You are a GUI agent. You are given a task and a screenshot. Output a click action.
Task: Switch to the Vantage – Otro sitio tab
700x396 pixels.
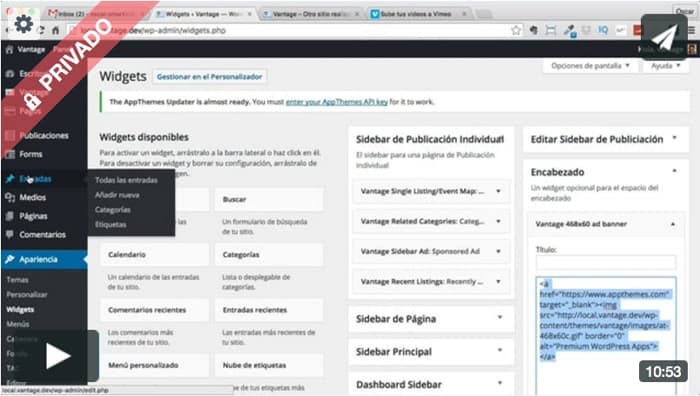(x=310, y=14)
